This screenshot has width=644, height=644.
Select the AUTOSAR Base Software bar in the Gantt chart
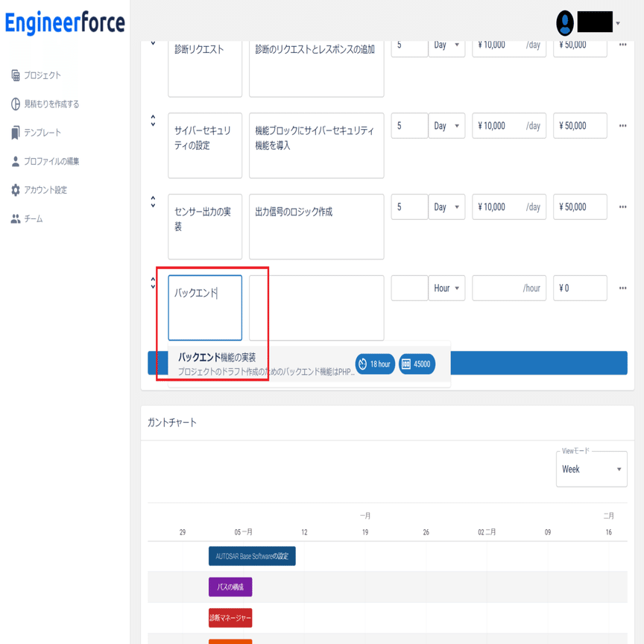(251, 555)
